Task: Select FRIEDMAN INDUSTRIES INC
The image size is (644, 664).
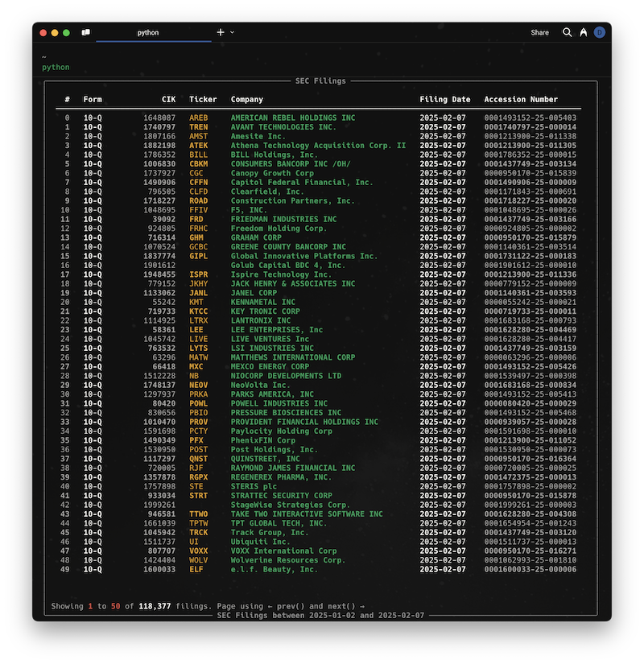Action: click(283, 219)
